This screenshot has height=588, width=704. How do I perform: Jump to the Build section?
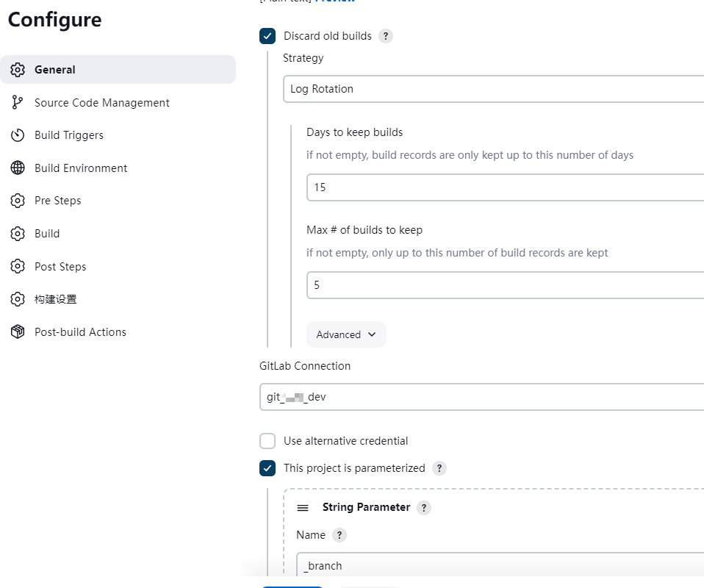point(47,234)
